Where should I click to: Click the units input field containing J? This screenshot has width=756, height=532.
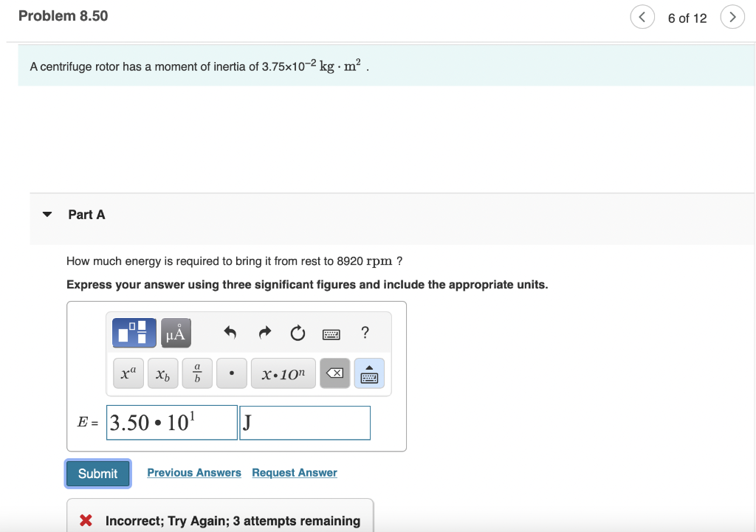[x=304, y=422]
